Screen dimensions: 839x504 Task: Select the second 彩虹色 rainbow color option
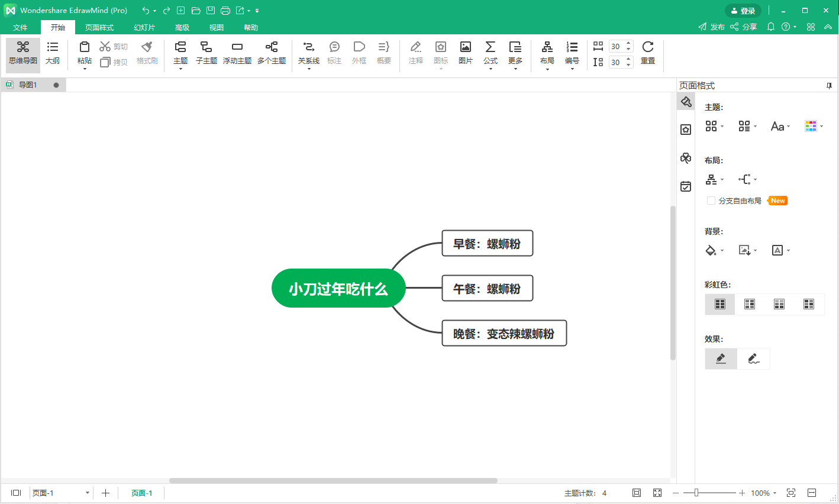click(x=749, y=304)
